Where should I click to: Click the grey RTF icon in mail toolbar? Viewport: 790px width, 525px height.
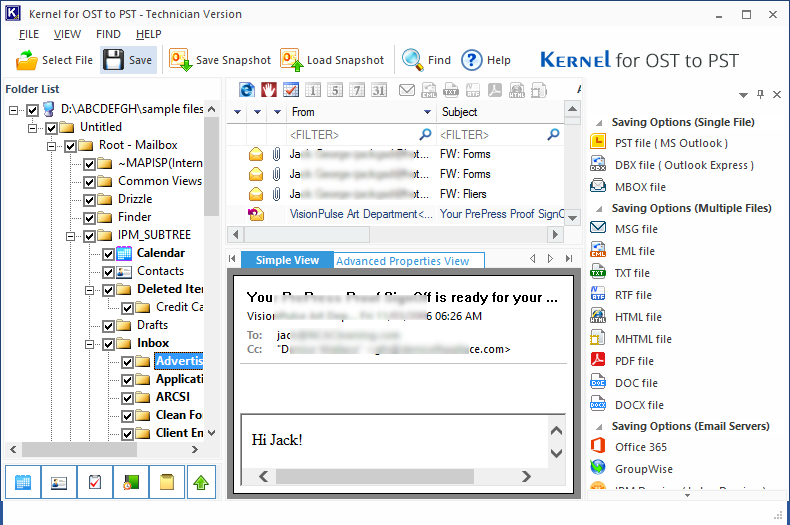tap(473, 90)
